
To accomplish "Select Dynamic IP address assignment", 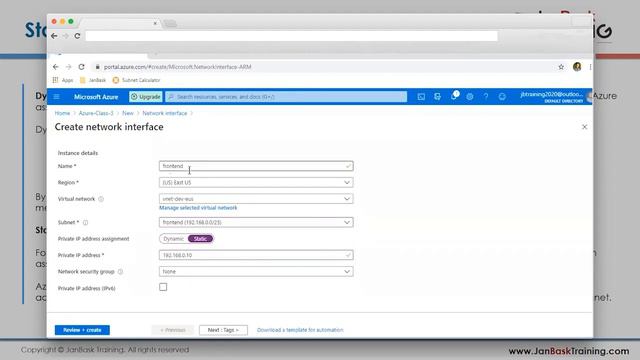I will tap(173, 239).
